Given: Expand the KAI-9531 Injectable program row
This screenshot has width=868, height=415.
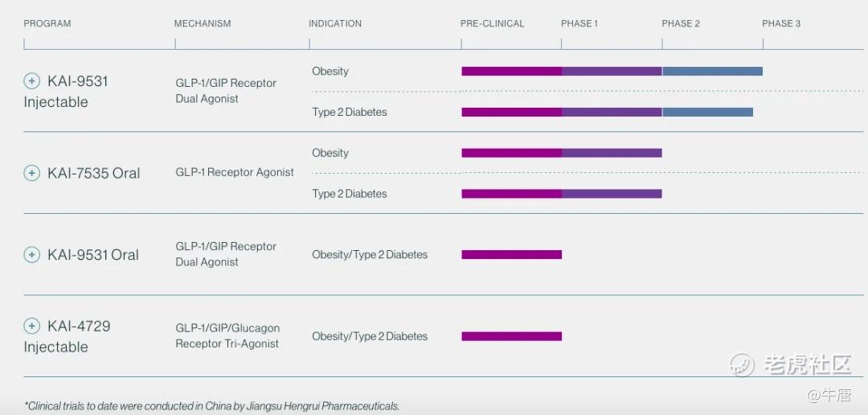Looking at the screenshot, I should [32, 81].
